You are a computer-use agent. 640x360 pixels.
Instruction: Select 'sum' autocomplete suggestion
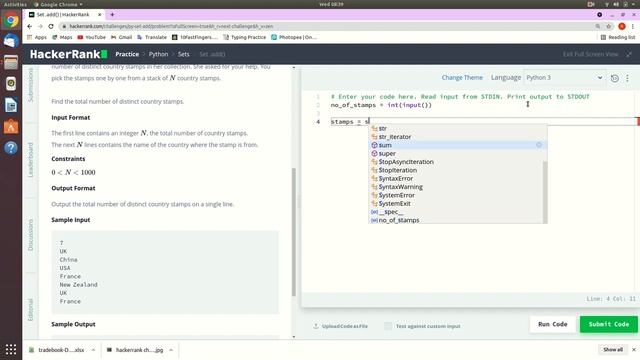click(x=457, y=145)
